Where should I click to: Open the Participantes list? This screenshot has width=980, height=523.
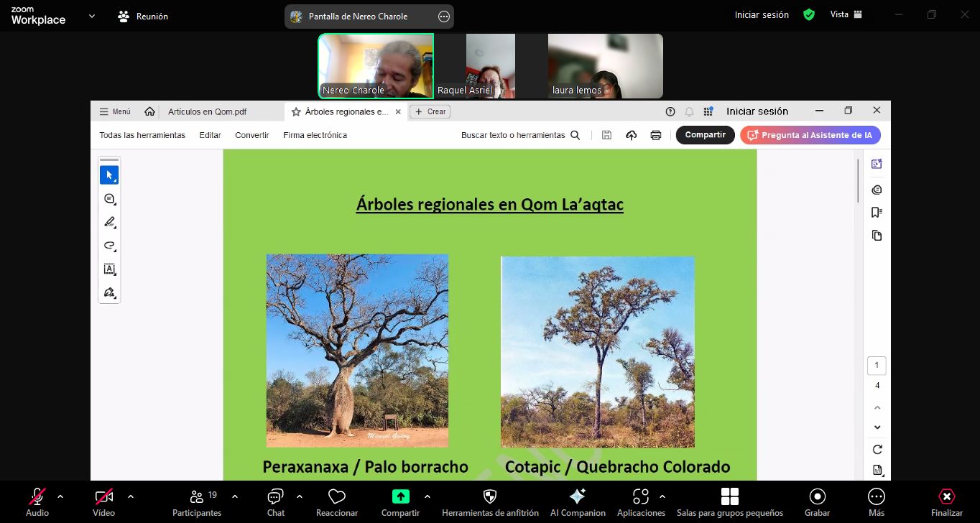[x=197, y=497]
